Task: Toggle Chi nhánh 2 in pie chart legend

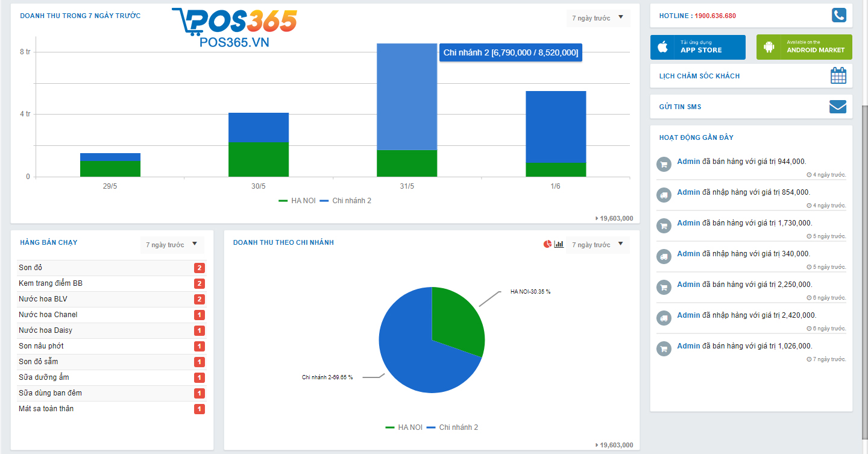Action: 452,427
